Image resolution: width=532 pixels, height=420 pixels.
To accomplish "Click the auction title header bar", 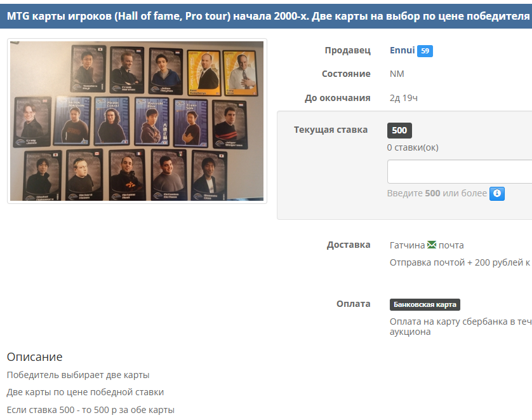I will coord(266,16).
